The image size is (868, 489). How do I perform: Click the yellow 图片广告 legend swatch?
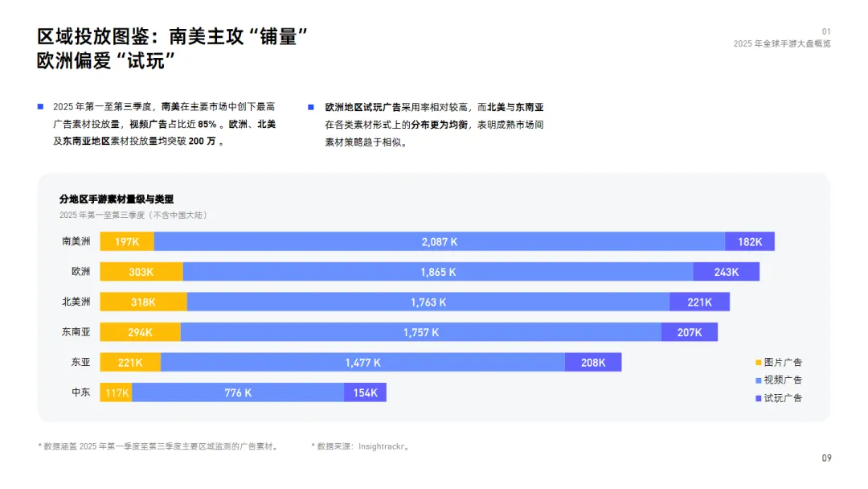pyautogui.click(x=759, y=363)
